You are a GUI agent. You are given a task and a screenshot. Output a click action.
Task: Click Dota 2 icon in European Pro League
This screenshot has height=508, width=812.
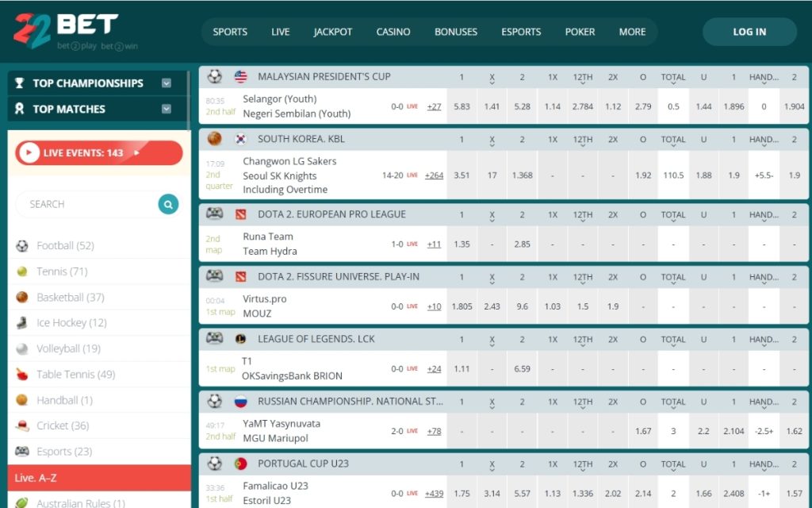(x=241, y=214)
